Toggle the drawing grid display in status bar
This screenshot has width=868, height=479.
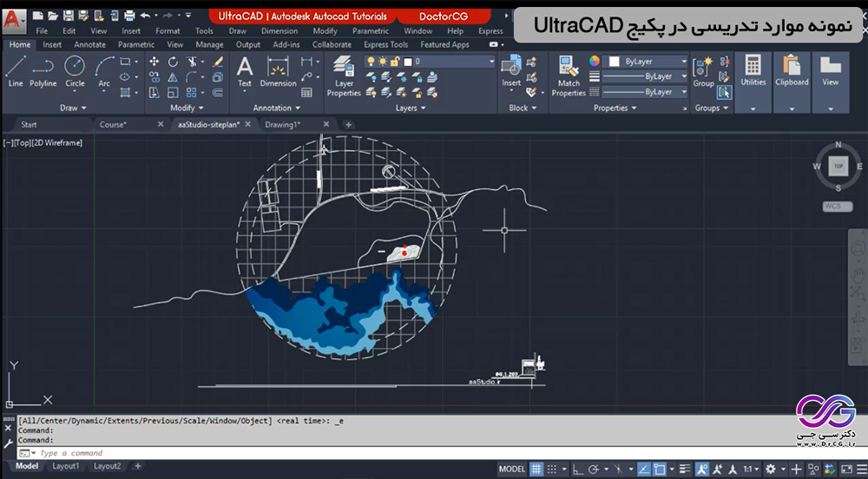tap(536, 469)
